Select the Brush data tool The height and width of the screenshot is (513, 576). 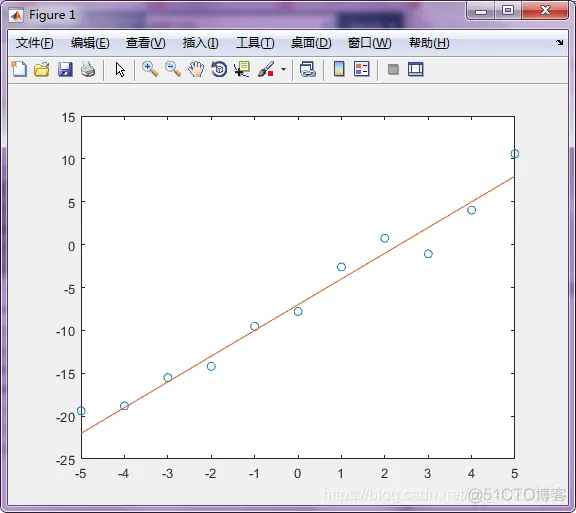click(266, 69)
